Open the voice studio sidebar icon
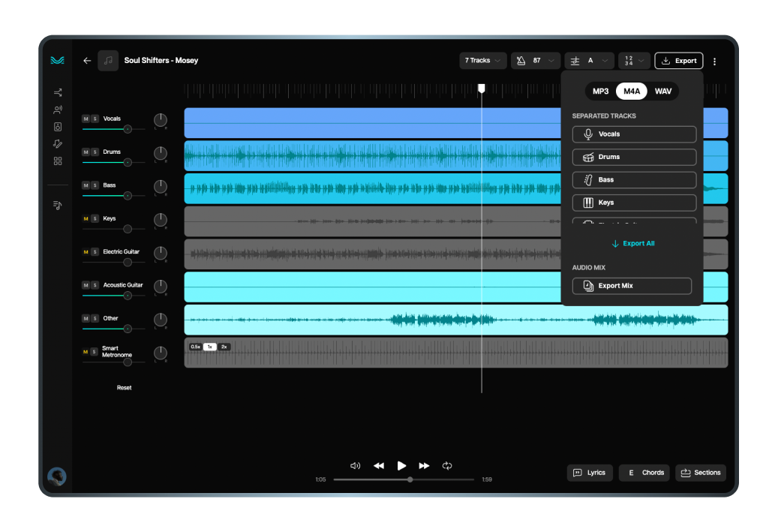 point(58,110)
